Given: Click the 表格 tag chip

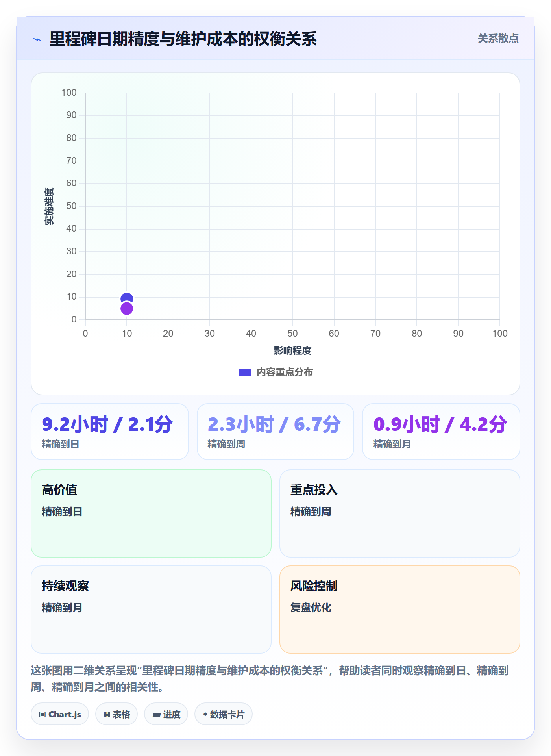Looking at the screenshot, I should pyautogui.click(x=116, y=714).
